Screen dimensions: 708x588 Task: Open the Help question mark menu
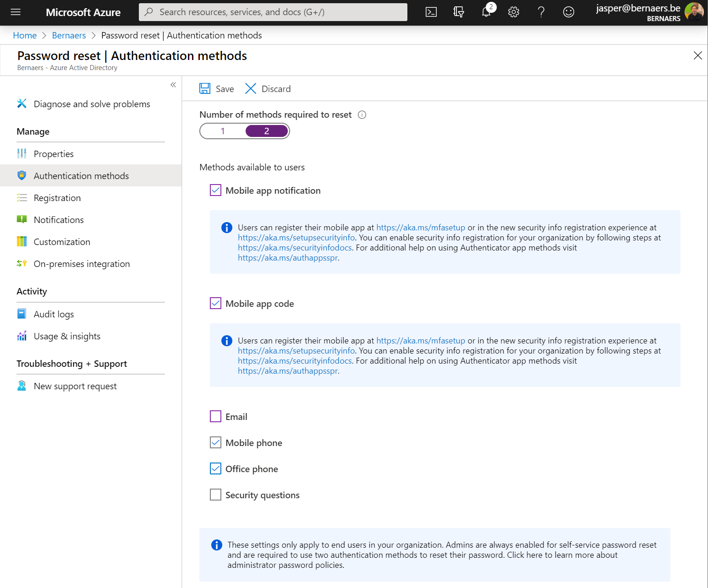(541, 12)
